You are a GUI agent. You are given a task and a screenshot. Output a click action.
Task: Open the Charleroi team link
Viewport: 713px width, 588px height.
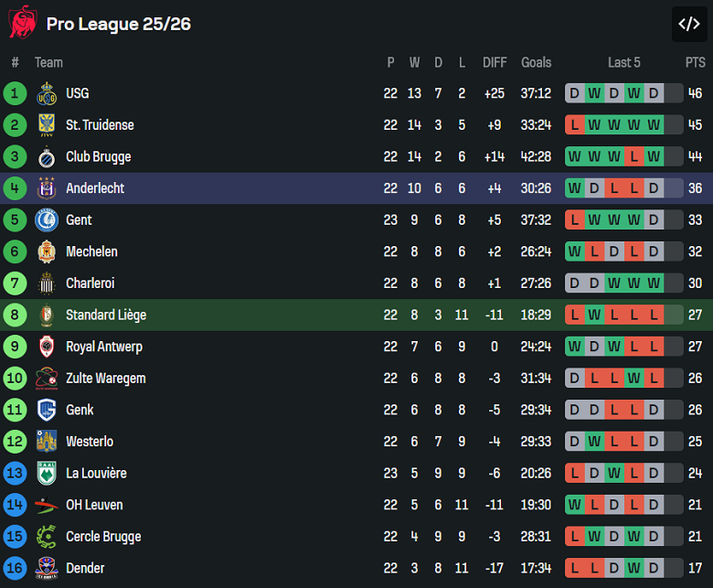click(90, 283)
